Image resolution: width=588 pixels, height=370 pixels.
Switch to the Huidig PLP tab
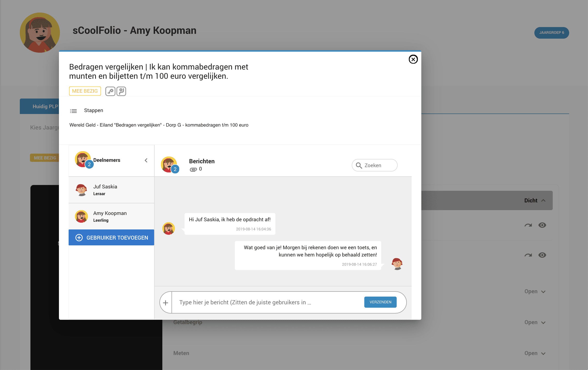40,107
